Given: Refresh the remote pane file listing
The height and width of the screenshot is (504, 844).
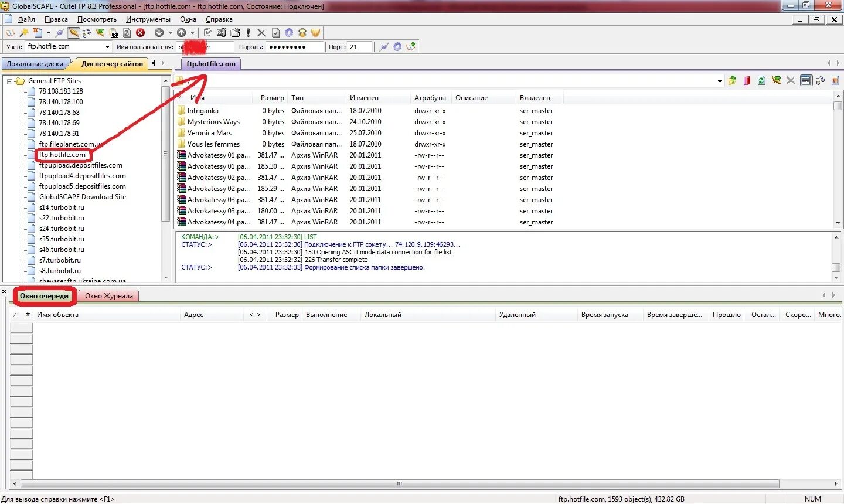Looking at the screenshot, I should tap(761, 81).
